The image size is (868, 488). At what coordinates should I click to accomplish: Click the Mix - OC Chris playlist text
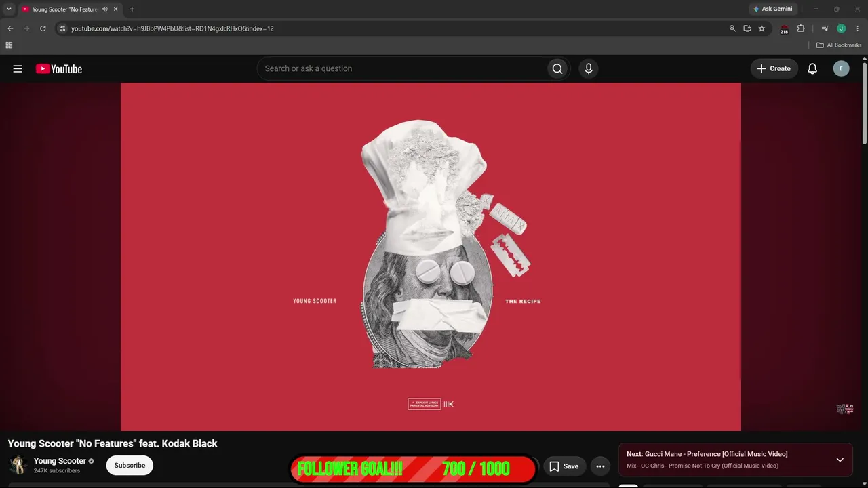[x=703, y=466]
